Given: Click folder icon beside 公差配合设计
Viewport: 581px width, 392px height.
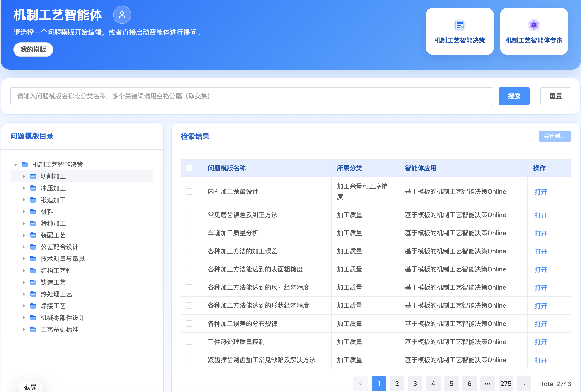Looking at the screenshot, I should [33, 247].
